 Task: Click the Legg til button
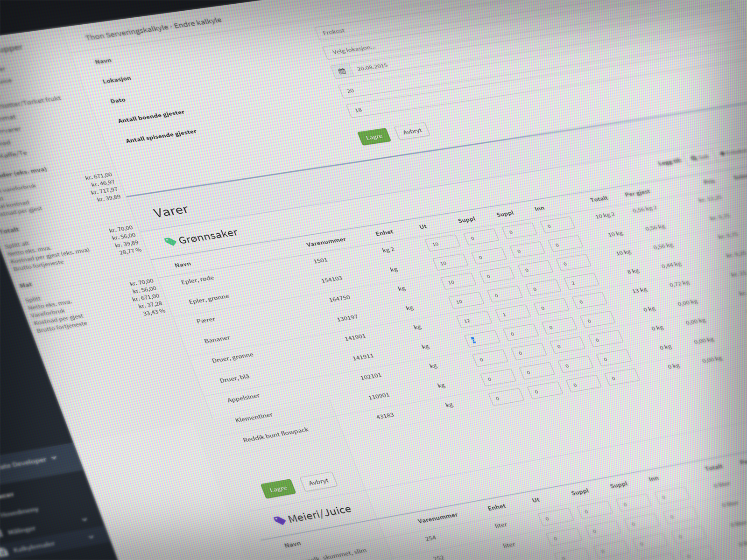tap(669, 162)
